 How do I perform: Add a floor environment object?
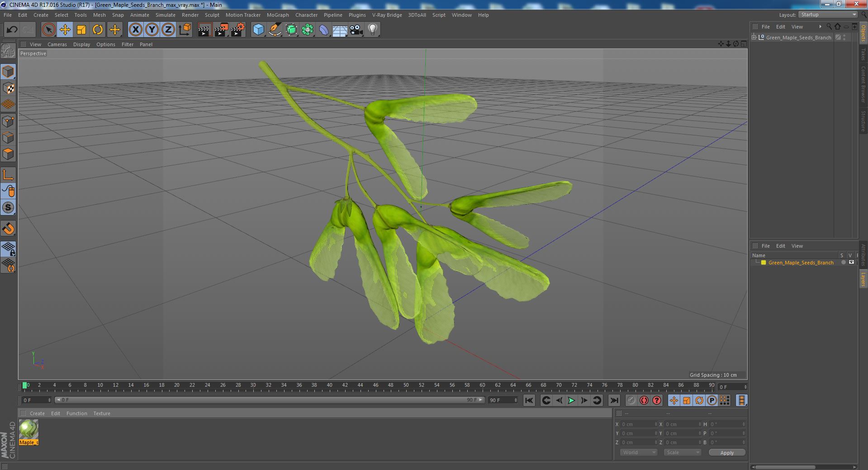(340, 30)
